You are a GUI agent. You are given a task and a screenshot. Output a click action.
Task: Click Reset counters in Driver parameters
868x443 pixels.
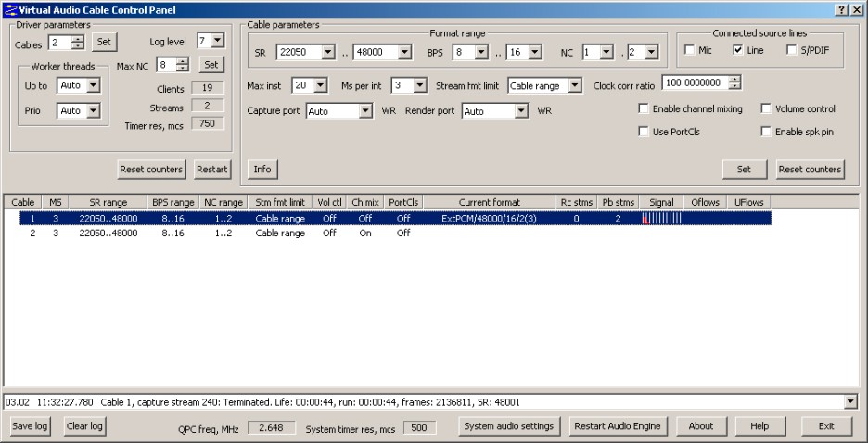click(151, 170)
